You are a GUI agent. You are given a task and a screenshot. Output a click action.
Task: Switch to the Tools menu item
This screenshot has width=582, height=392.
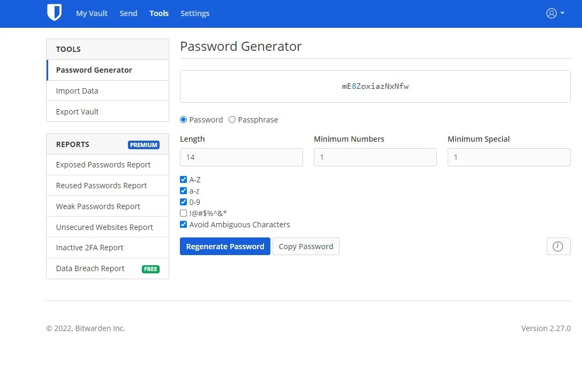click(x=158, y=13)
